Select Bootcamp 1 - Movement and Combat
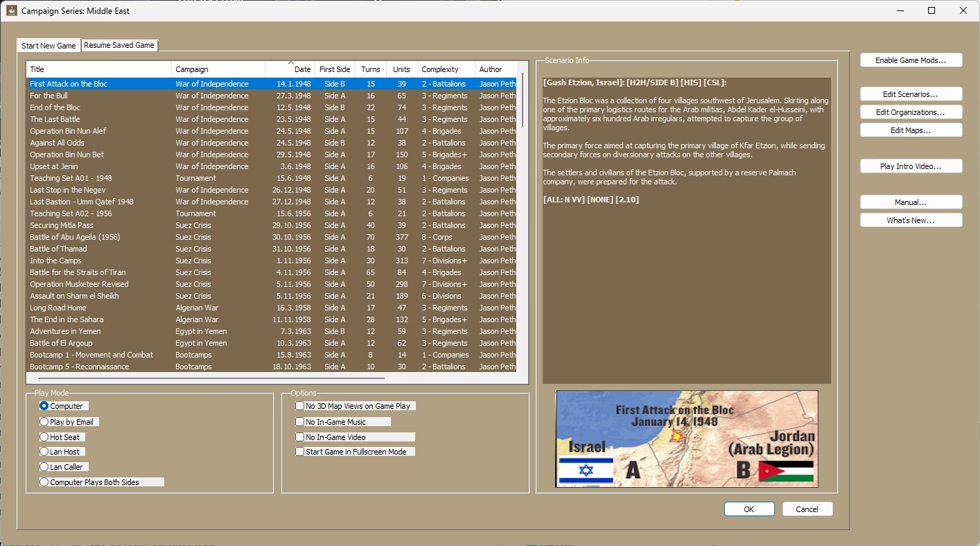The width and height of the screenshot is (980, 546). tap(271, 355)
